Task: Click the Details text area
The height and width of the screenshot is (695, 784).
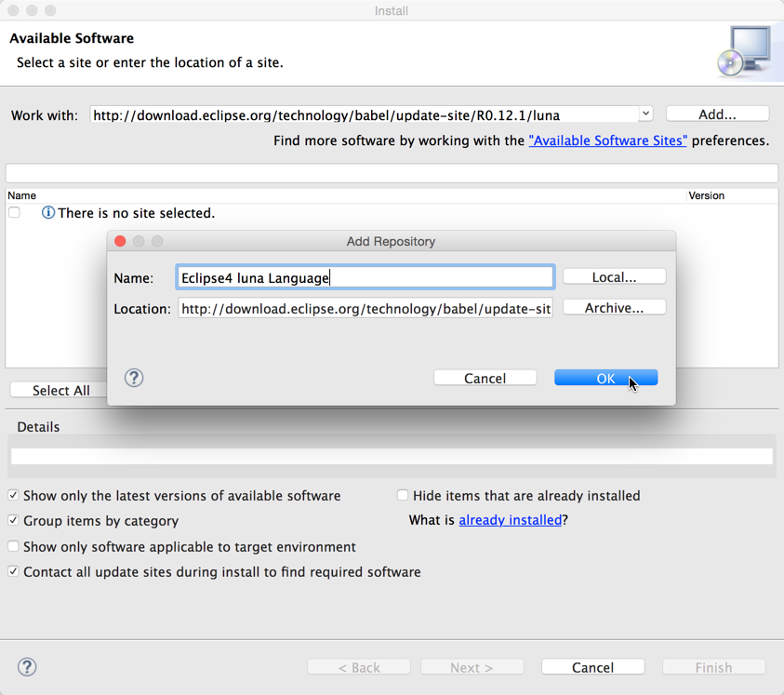Action: [392, 456]
